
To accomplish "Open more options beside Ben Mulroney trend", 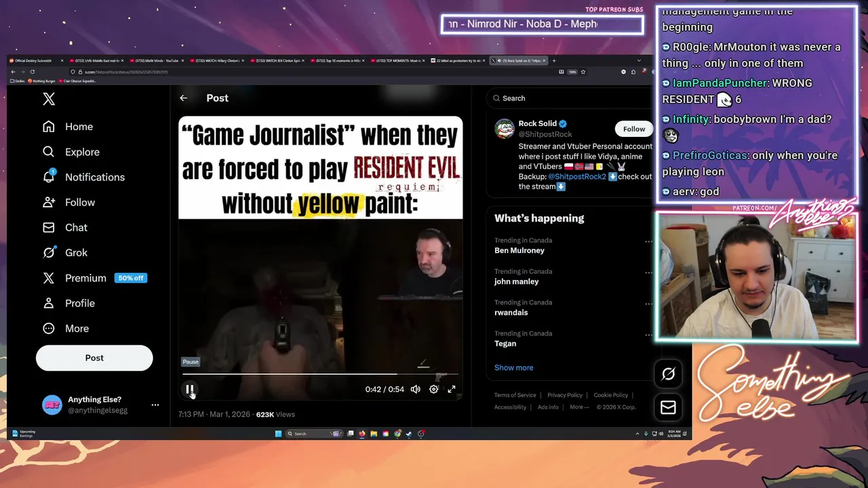I will click(648, 241).
